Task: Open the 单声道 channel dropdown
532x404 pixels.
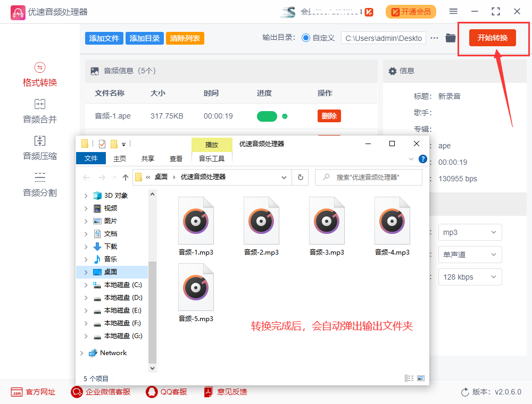Action: coord(470,255)
